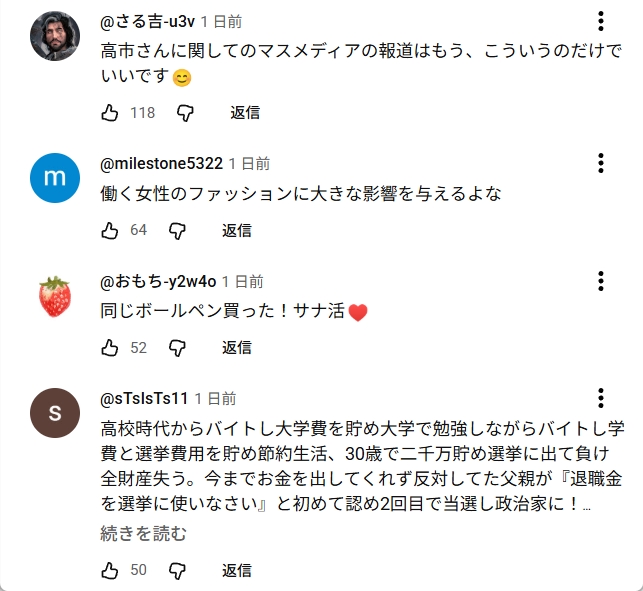Open three-dot menu on @sTsIsTs11 comment
The height and width of the screenshot is (591, 643).
tap(600, 398)
